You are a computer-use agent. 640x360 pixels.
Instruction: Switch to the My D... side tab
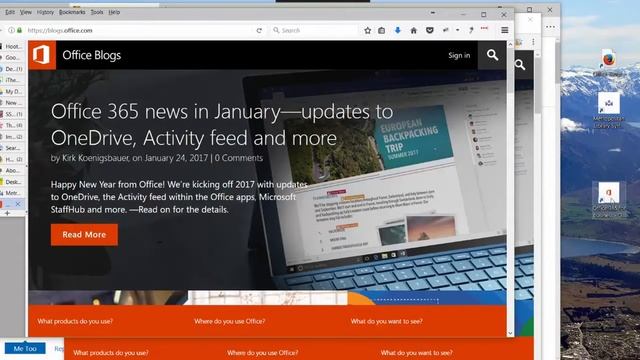tap(12, 91)
